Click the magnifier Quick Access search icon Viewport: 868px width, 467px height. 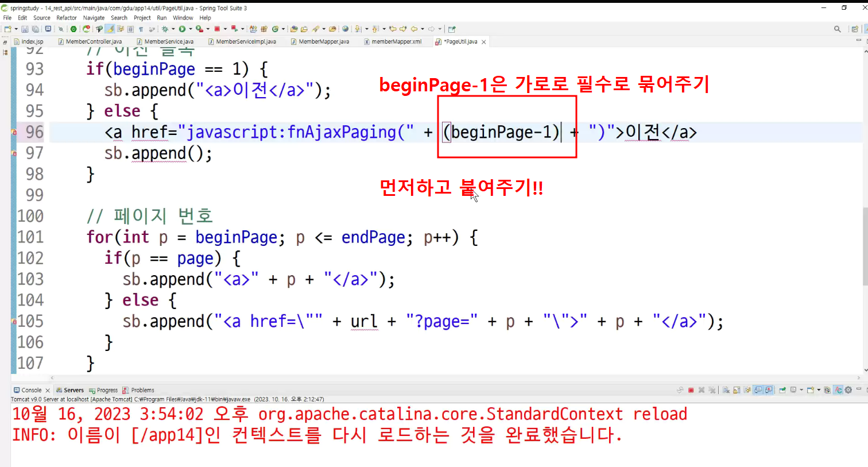tap(838, 29)
